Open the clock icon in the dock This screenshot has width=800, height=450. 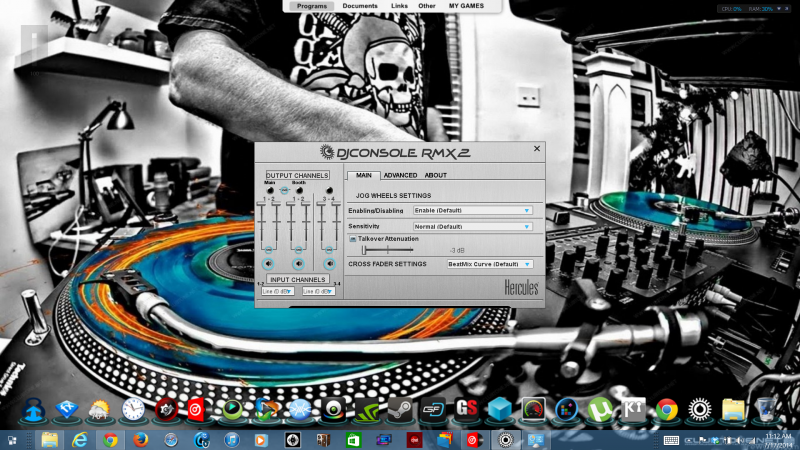(133, 409)
